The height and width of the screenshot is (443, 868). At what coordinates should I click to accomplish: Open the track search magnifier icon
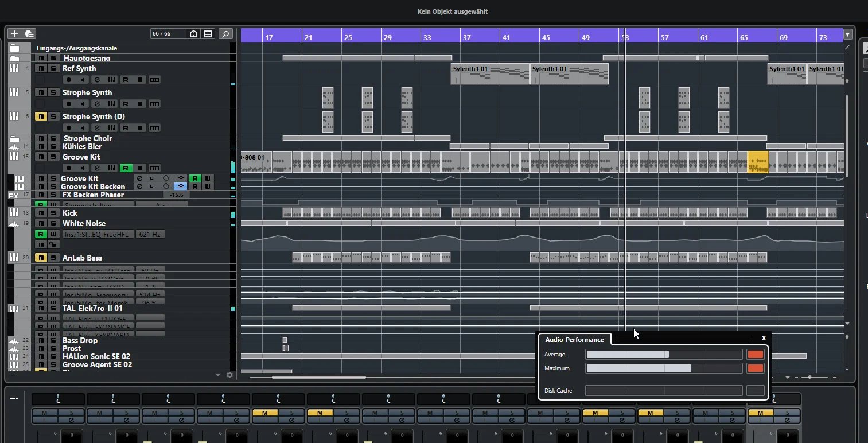coord(226,34)
